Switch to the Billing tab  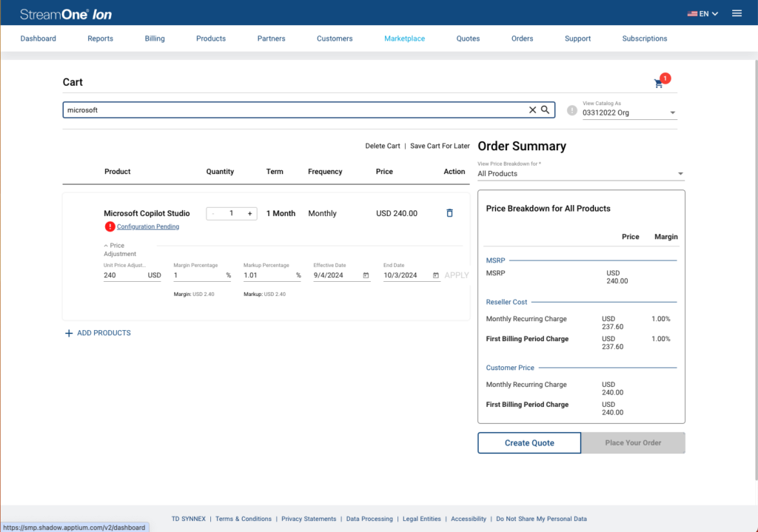[155, 38]
